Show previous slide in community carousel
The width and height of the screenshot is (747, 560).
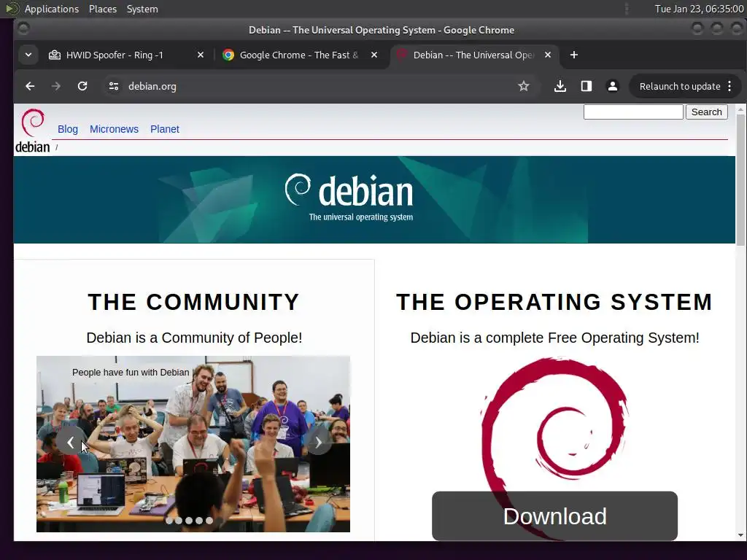tap(71, 442)
